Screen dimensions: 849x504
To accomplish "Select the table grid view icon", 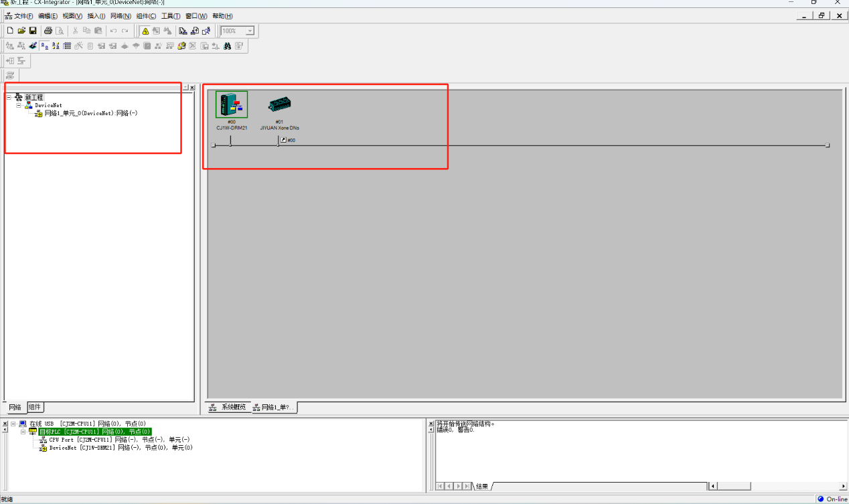I will coord(67,46).
